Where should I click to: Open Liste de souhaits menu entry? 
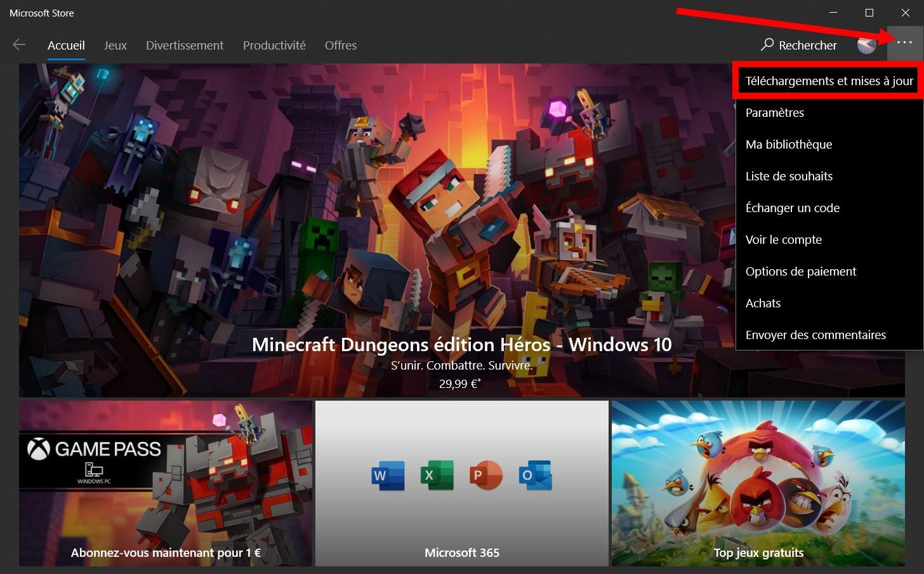point(789,176)
